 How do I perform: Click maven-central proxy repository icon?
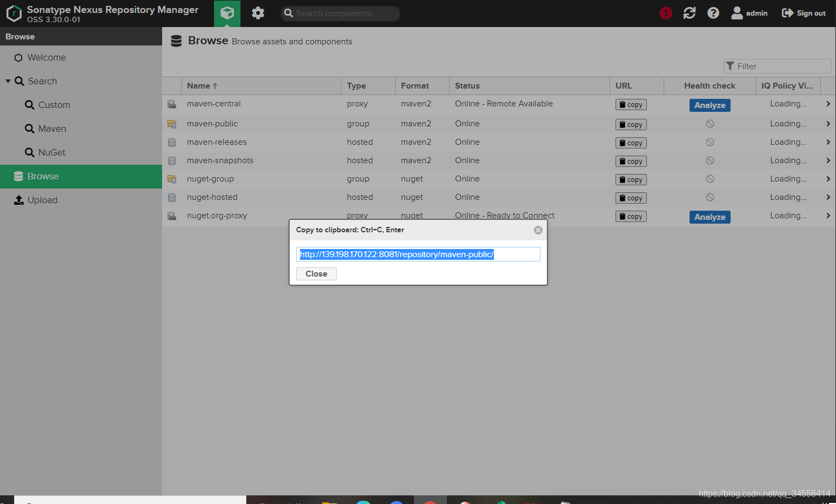tap(172, 104)
